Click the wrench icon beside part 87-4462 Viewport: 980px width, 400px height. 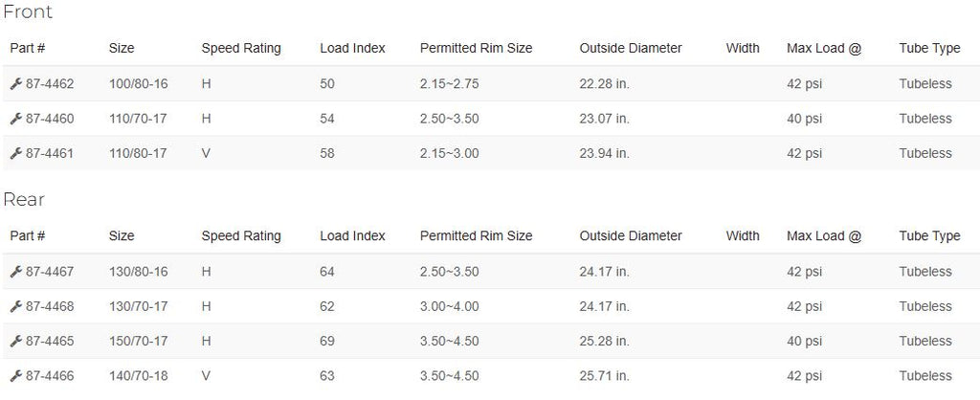[x=16, y=84]
